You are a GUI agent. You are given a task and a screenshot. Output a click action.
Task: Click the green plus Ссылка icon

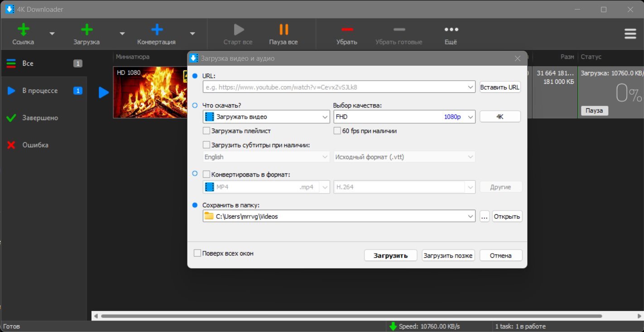24,30
